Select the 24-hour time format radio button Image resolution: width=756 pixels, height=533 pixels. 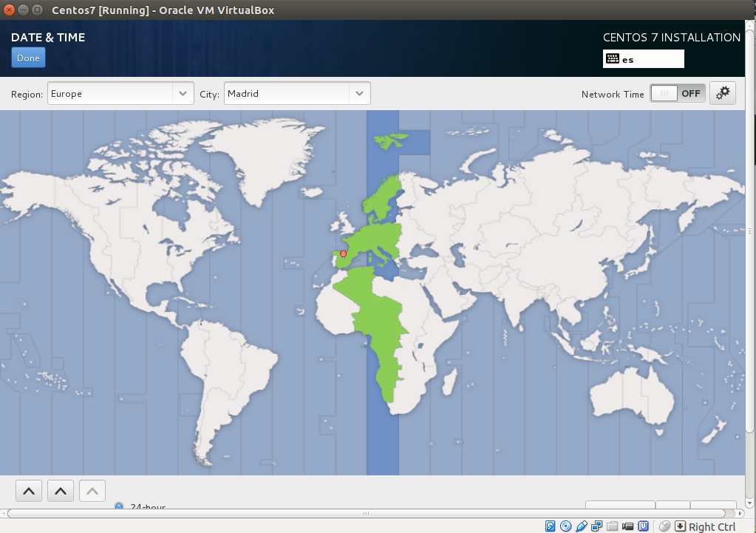click(118, 506)
